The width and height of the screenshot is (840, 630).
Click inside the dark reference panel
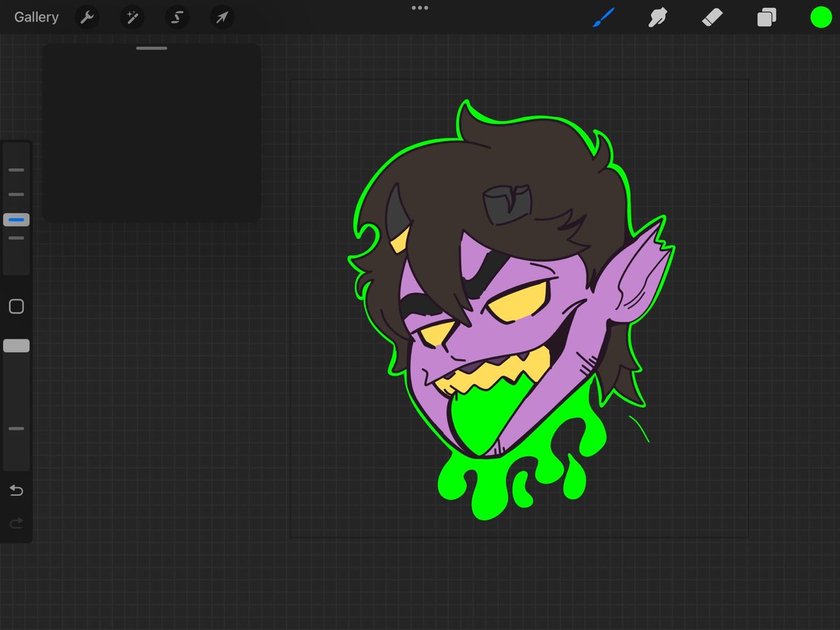(x=152, y=133)
